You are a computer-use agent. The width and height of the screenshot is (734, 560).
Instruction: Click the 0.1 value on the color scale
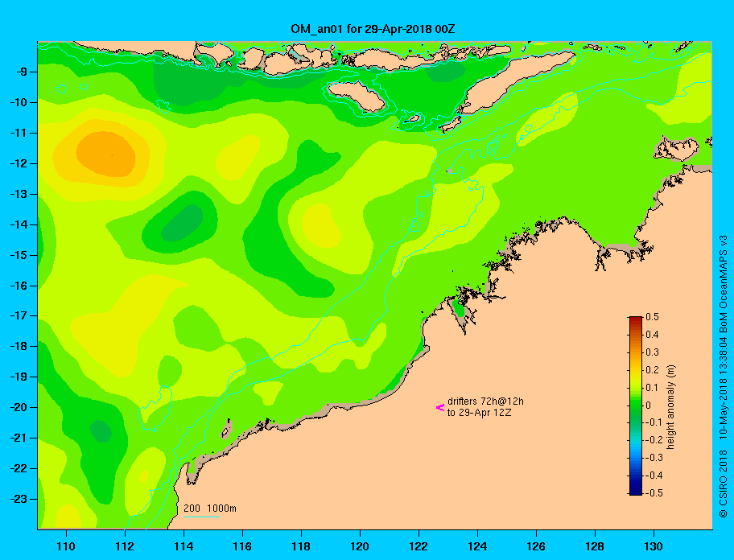click(x=652, y=388)
